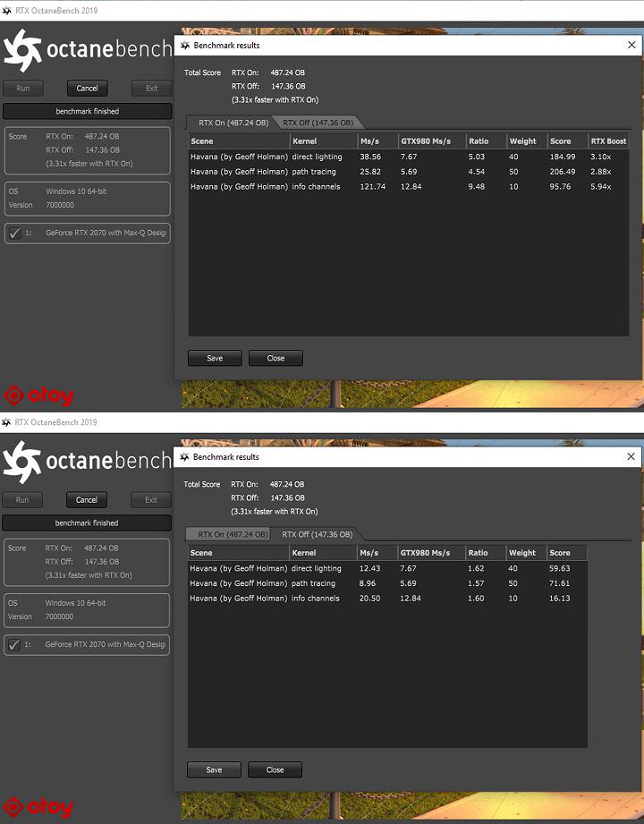Click Kernel header in the table listing 12.43

[323, 552]
